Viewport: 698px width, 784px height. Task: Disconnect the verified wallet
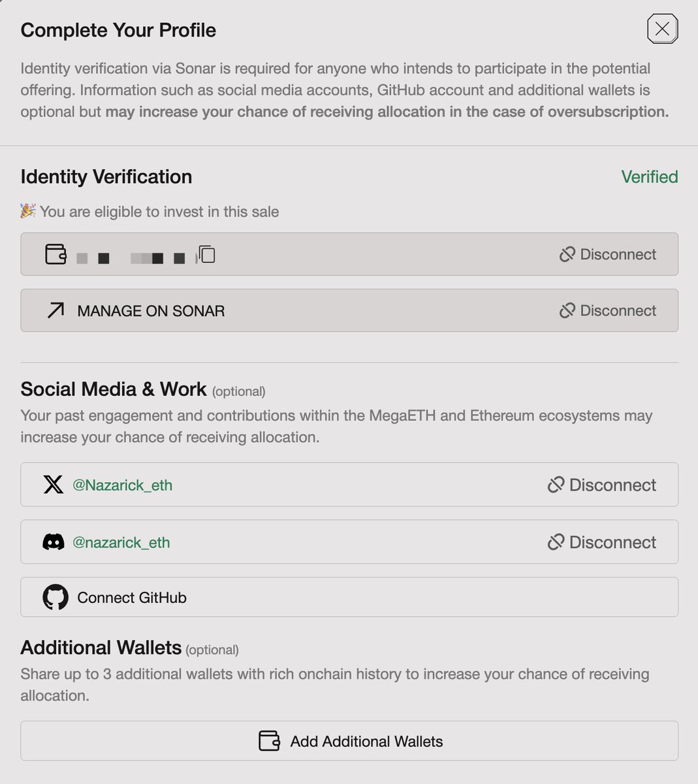tap(608, 254)
